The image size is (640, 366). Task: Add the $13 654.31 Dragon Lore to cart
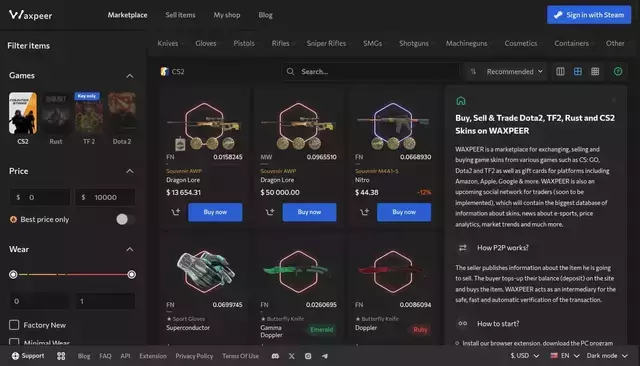[176, 212]
